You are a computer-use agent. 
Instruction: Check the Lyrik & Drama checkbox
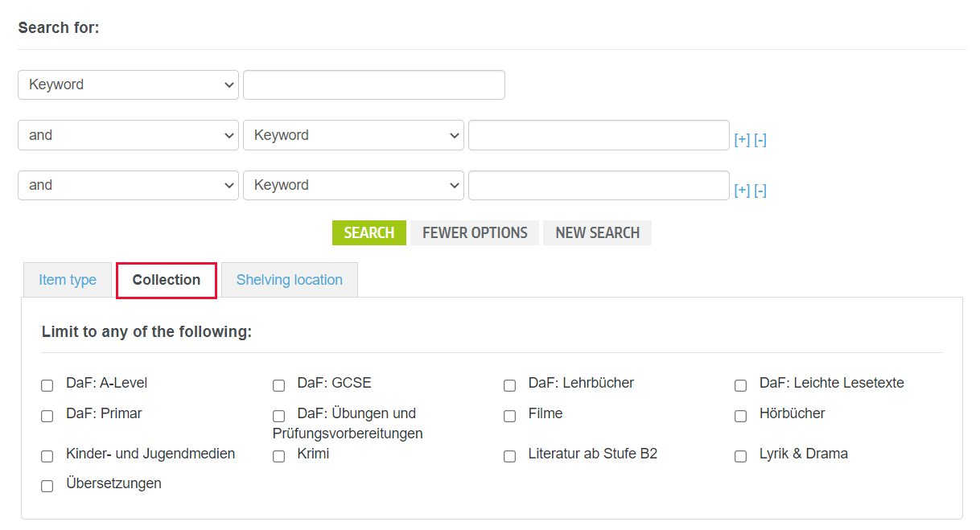point(740,456)
